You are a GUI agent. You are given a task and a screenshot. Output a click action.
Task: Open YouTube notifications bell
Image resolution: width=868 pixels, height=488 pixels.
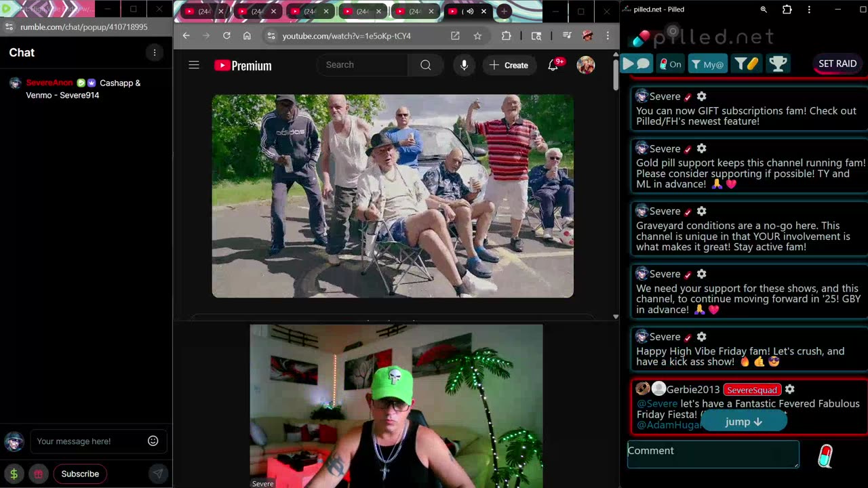(554, 65)
